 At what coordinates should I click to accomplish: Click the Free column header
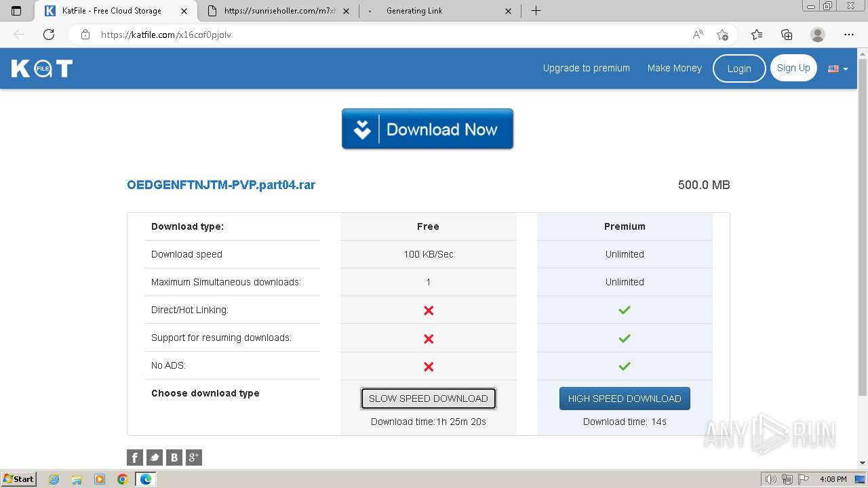(428, 226)
